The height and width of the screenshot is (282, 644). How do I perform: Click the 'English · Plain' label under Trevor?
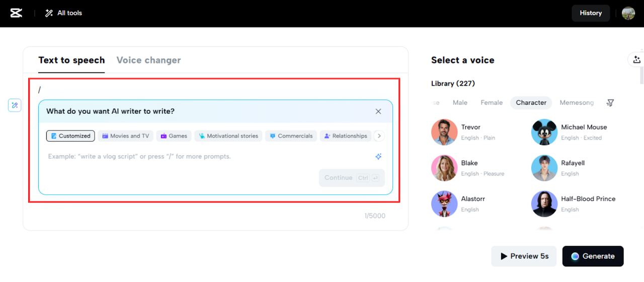(x=478, y=138)
